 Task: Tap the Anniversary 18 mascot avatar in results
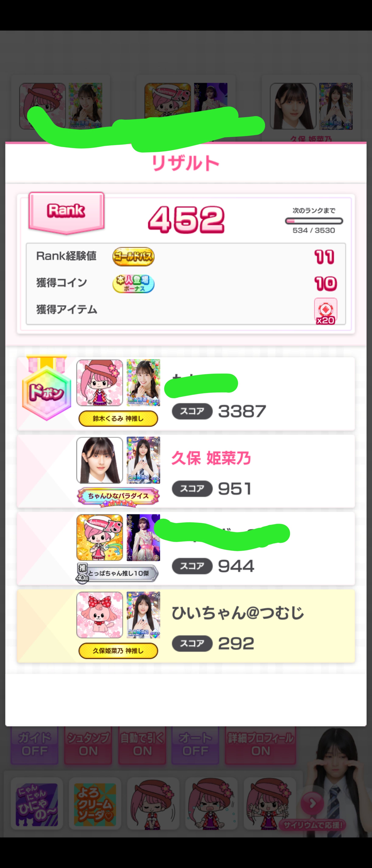pos(100,537)
